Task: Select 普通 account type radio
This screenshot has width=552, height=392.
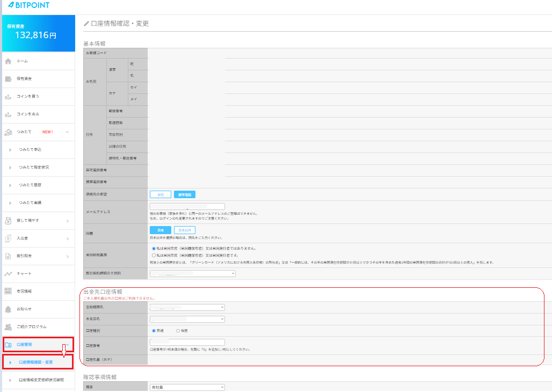Action: tap(154, 331)
